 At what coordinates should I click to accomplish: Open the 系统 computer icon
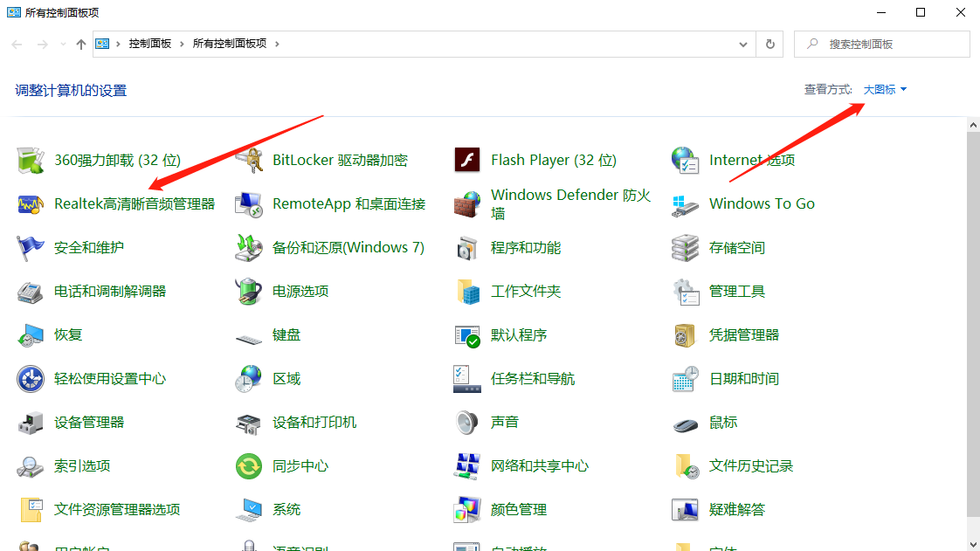pyautogui.click(x=249, y=510)
